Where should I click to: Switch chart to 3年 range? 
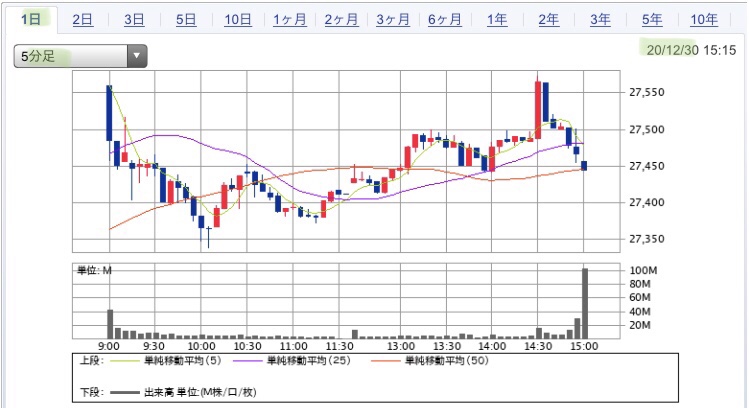(600, 20)
